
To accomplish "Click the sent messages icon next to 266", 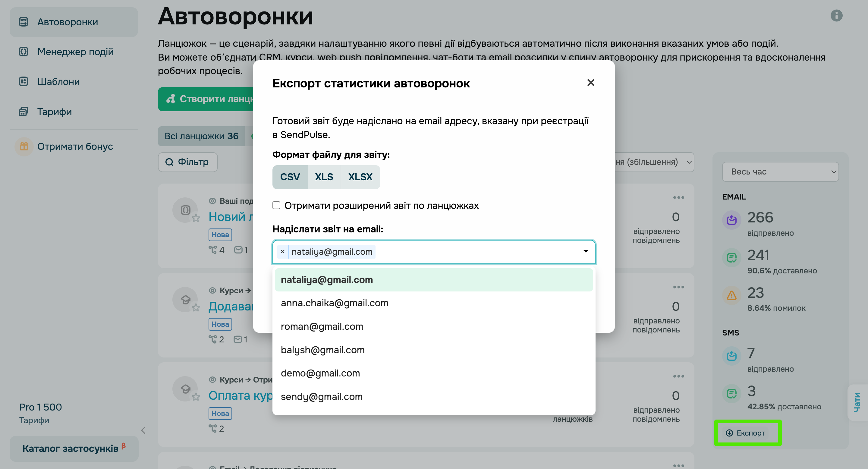I will coord(731,220).
